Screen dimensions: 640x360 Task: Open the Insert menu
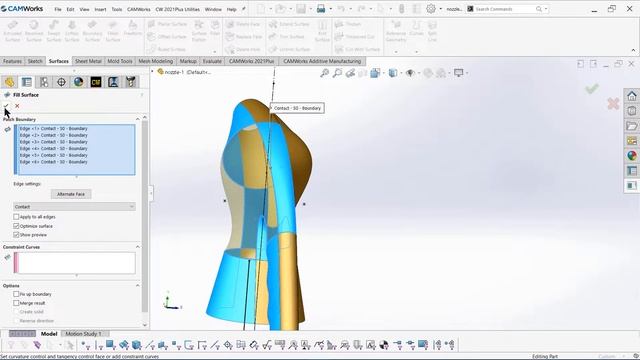tap(100, 9)
